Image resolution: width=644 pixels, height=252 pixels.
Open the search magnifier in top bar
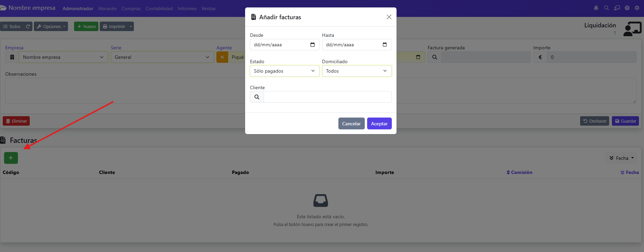coord(606,8)
